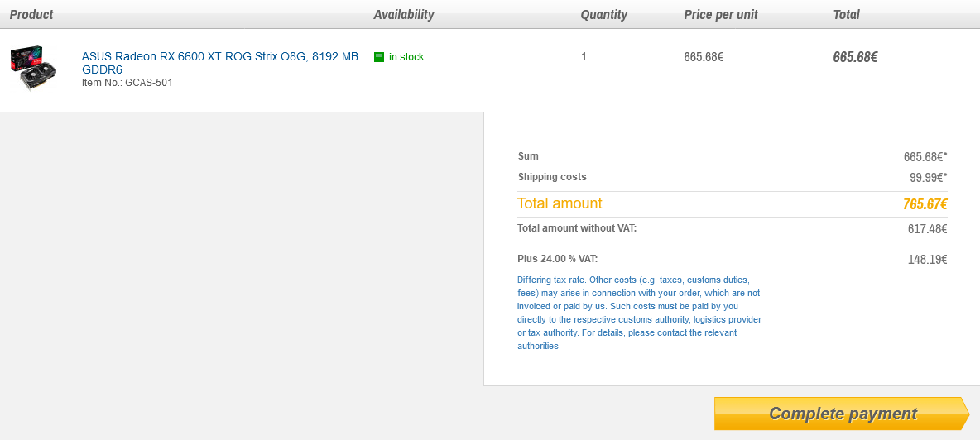
Task: Click the 'Total amount without VAT:' label
Action: pos(577,228)
